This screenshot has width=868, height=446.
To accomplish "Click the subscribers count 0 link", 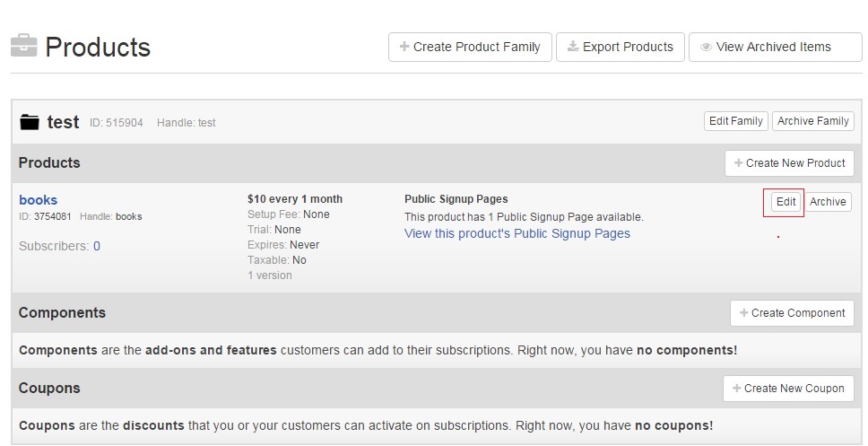I will point(97,246).
